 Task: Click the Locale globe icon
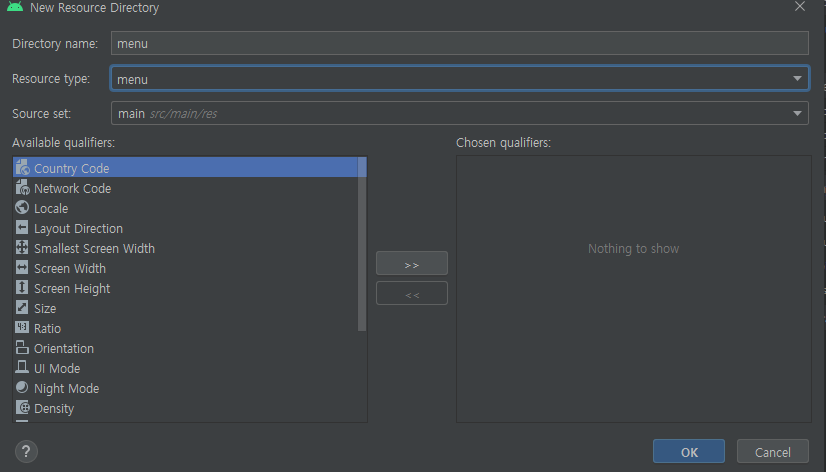[22, 208]
